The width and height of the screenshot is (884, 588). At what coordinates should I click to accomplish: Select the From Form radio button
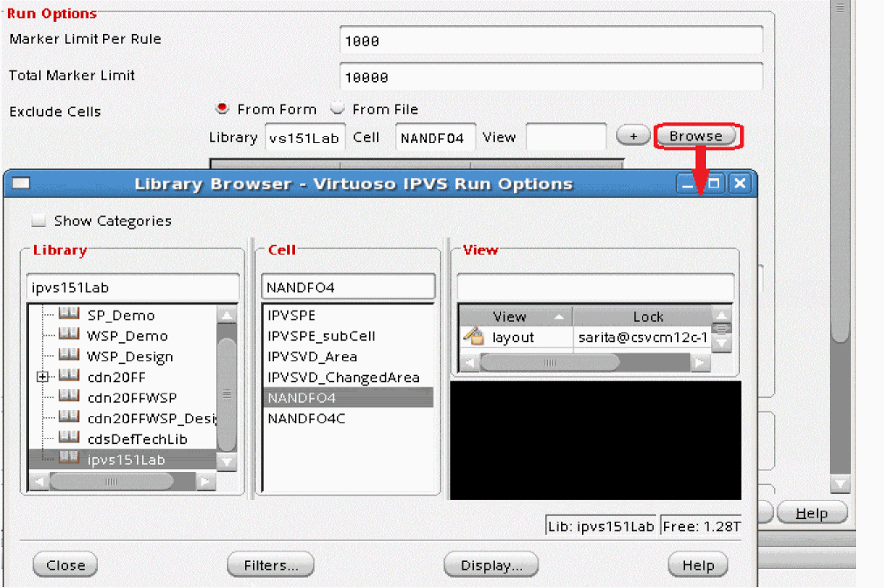tap(223, 107)
